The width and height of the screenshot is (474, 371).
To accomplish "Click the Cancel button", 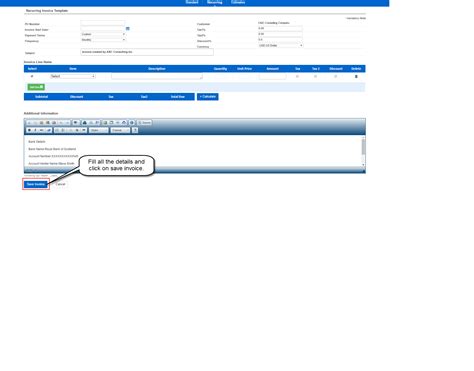I will click(60, 184).
